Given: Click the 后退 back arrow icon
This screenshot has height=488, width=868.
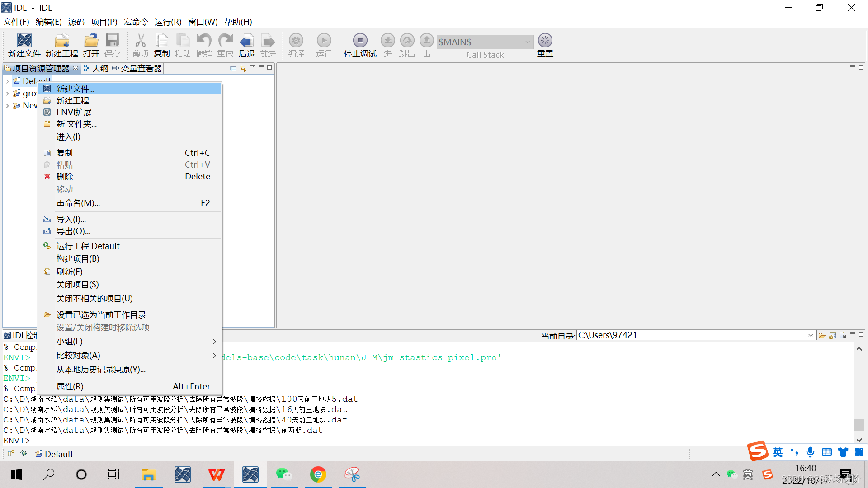Looking at the screenshot, I should [x=246, y=41].
